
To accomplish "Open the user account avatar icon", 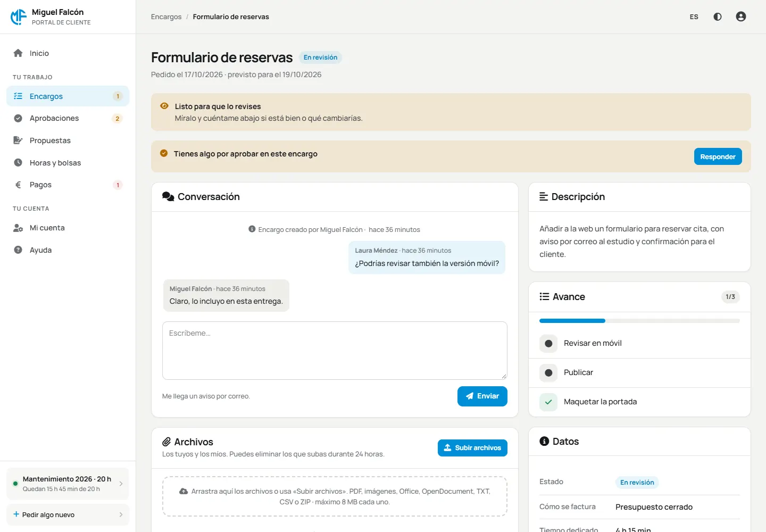I will click(741, 16).
